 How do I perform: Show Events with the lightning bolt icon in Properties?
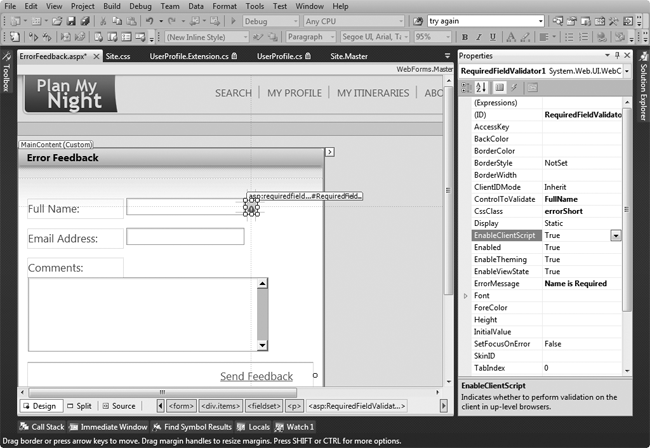514,87
